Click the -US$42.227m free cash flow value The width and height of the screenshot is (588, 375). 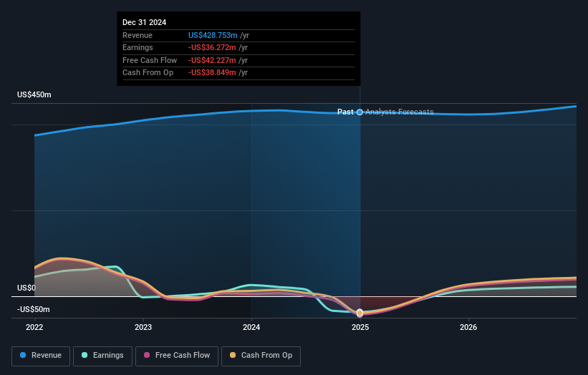pyautogui.click(x=212, y=60)
